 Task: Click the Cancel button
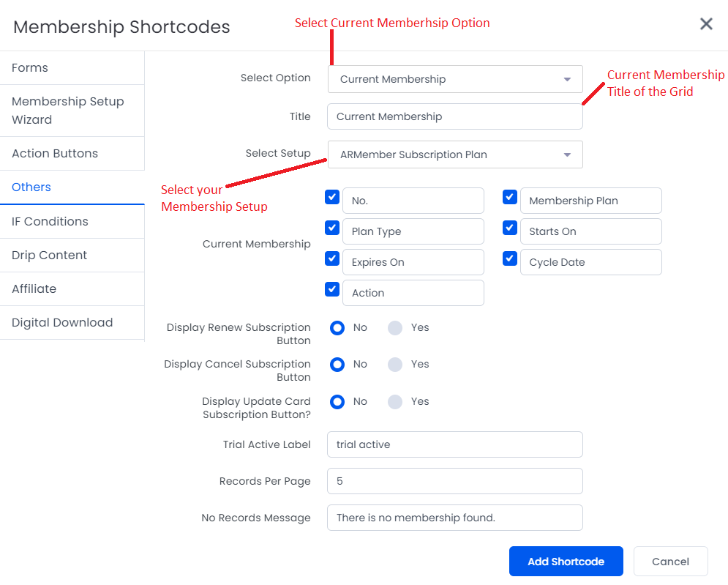(x=670, y=562)
